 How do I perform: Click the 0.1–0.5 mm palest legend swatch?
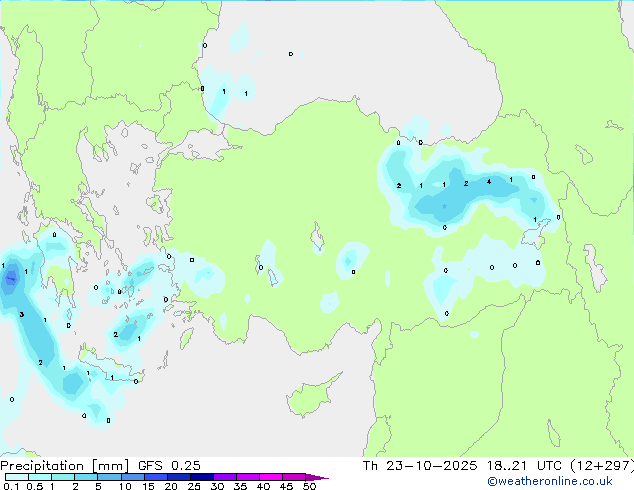(x=17, y=477)
